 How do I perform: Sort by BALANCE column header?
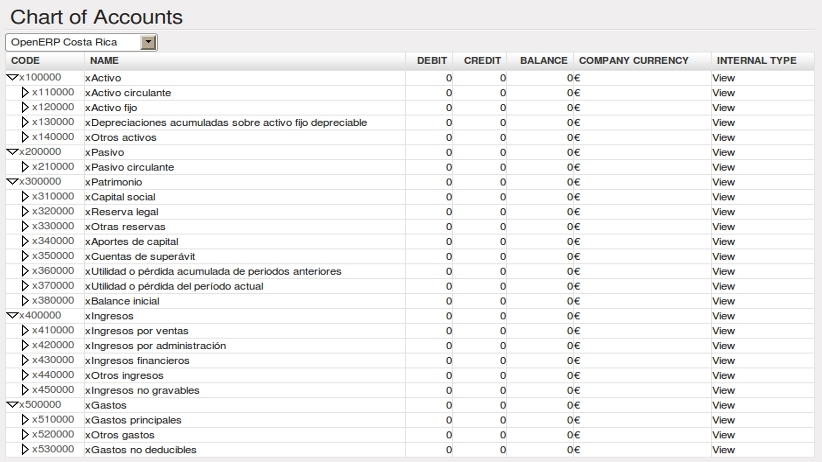tap(543, 61)
